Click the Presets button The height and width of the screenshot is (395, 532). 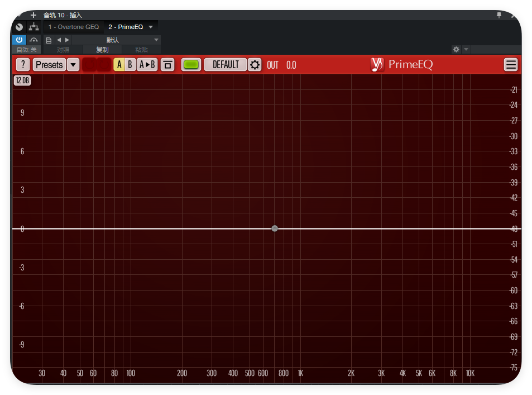[x=49, y=65]
